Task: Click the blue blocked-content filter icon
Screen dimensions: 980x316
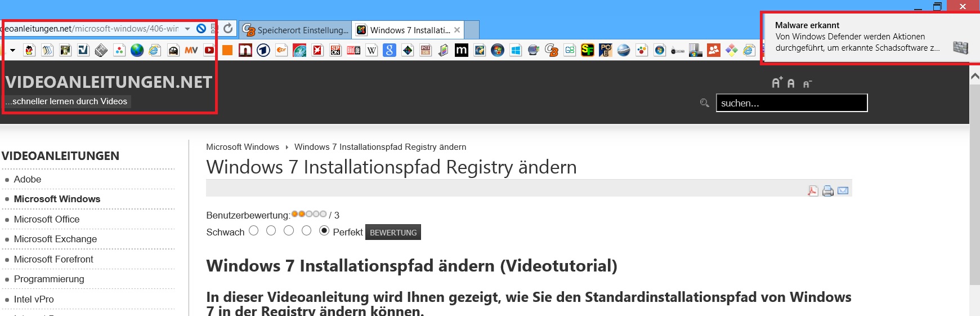Action: (201, 28)
